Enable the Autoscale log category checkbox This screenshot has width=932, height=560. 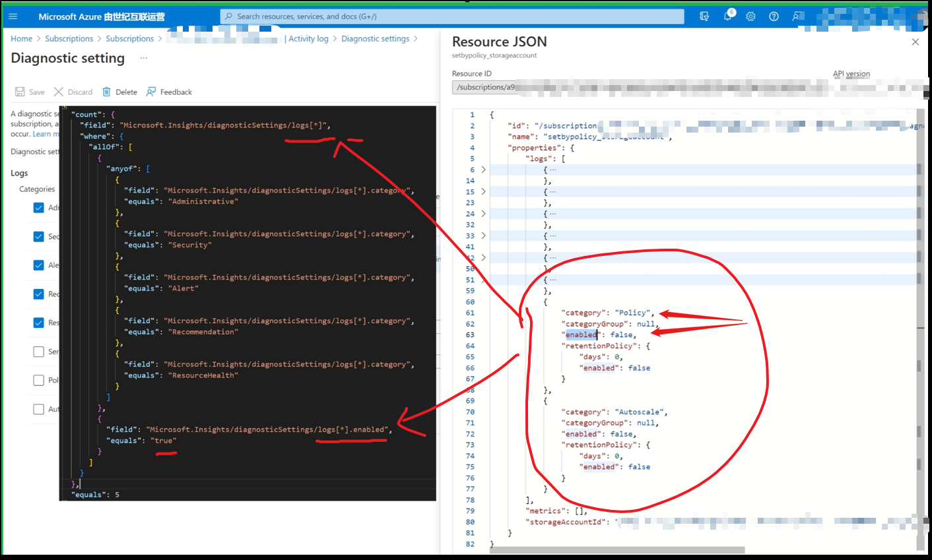[39, 409]
